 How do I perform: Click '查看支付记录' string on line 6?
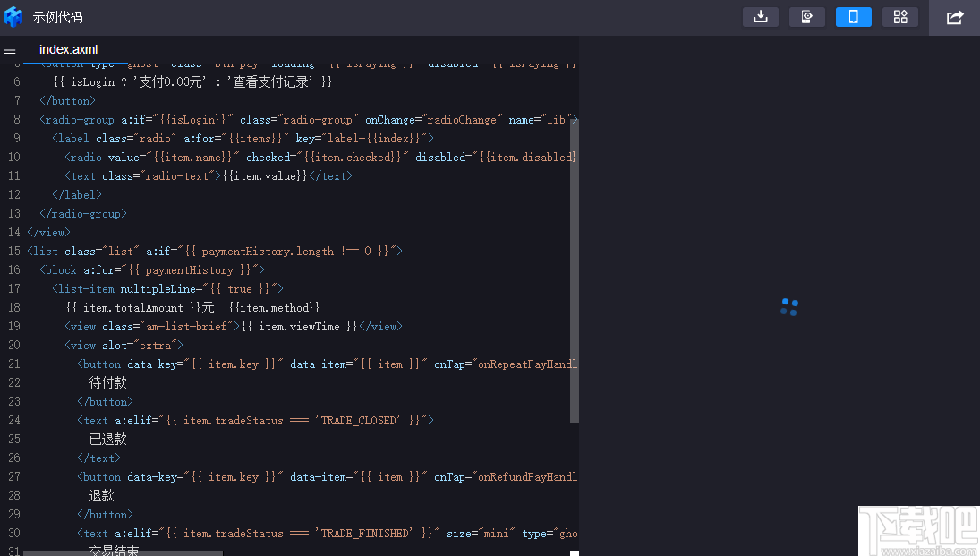point(270,82)
